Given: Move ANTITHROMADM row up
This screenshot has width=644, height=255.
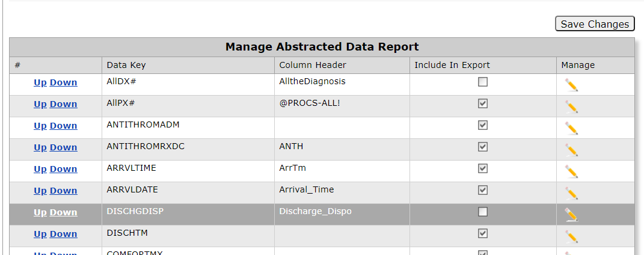Looking at the screenshot, I should point(40,126).
